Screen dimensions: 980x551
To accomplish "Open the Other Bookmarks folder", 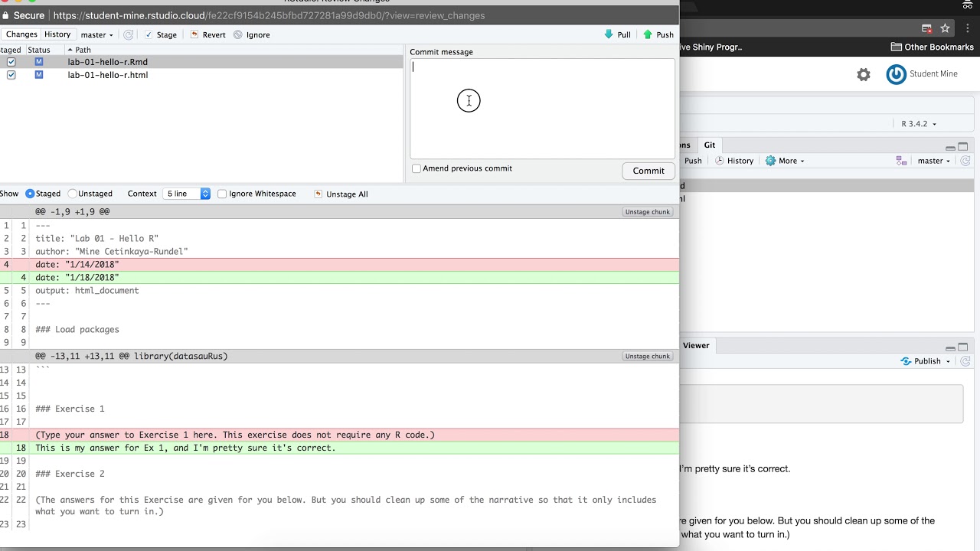I will (933, 47).
